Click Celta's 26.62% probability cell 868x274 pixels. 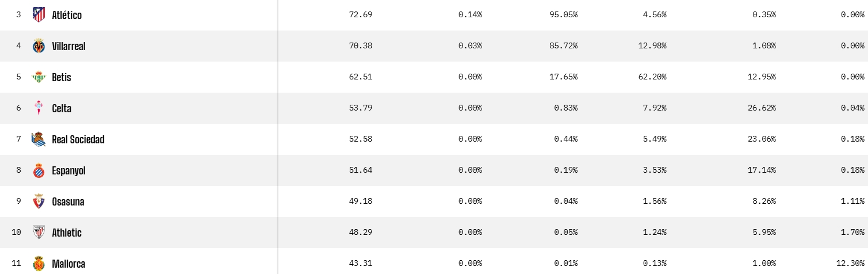click(x=762, y=108)
